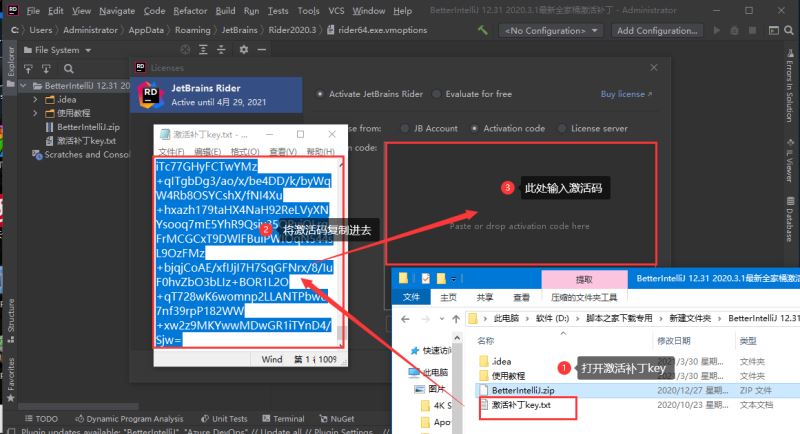The image size is (800, 434).
Task: Click Forward arrow in File Explorer window
Action: pyautogui.click(x=426, y=319)
